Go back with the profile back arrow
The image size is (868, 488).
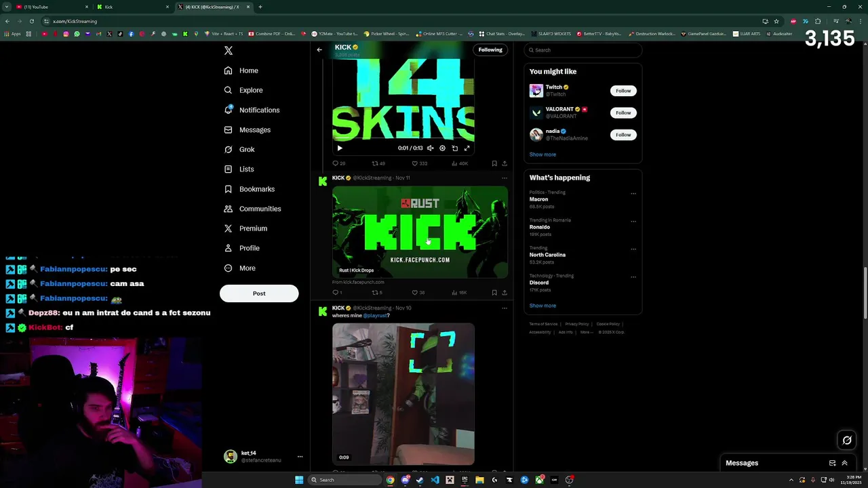[319, 49]
